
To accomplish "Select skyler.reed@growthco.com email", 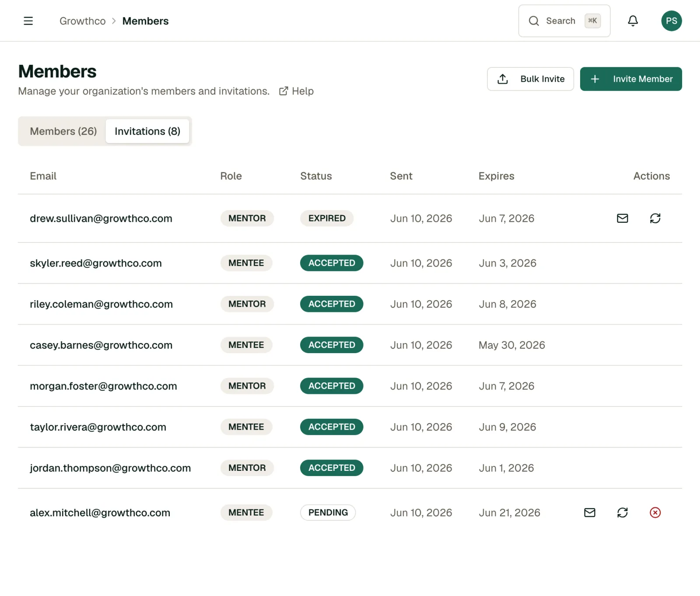I will [x=96, y=263].
